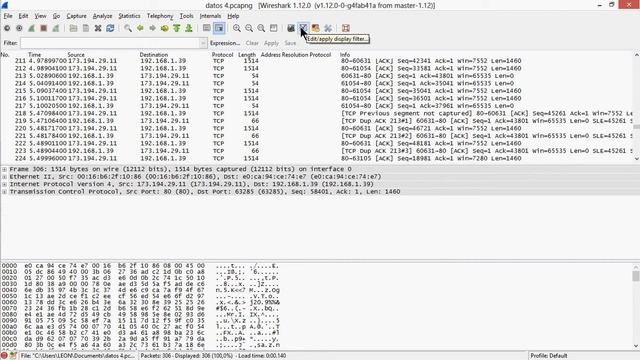Jump to the first packet icon
Image resolution: width=640 pixels, height=360 pixels.
tap(177, 28)
